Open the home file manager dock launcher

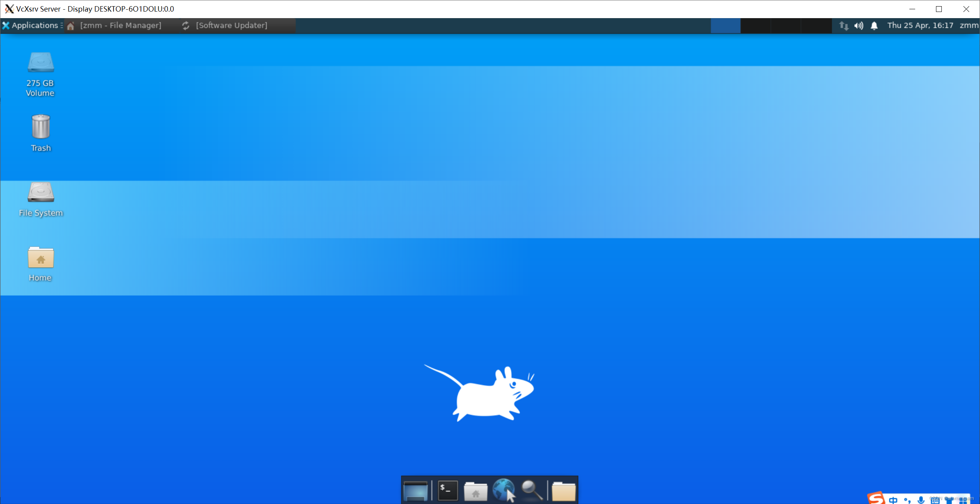coord(475,490)
